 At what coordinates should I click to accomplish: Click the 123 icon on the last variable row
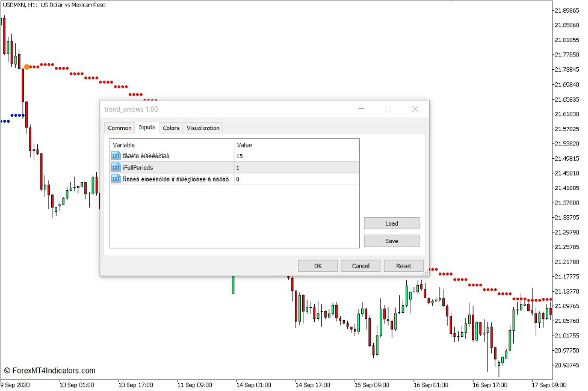click(x=116, y=179)
